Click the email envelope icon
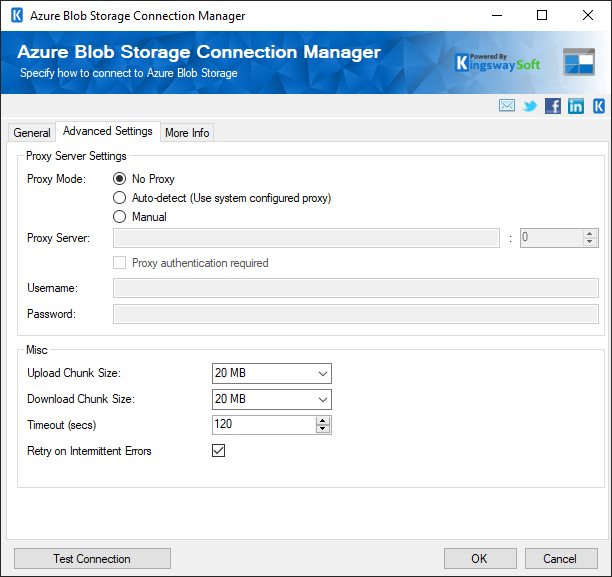Screen dimensions: 612x577 507,105
